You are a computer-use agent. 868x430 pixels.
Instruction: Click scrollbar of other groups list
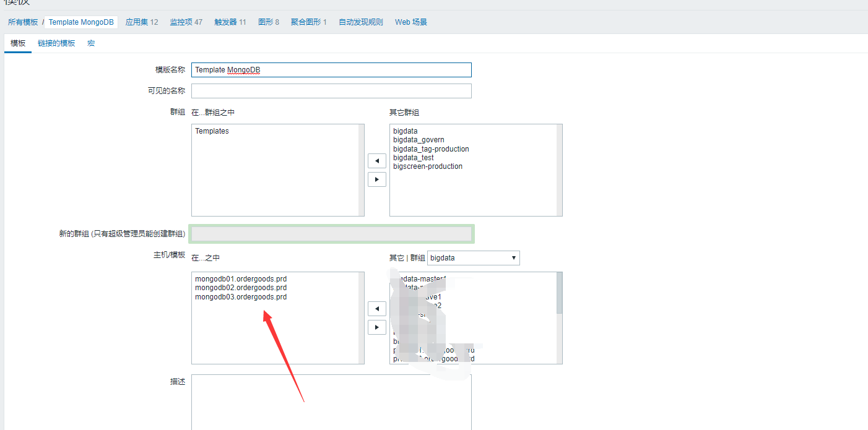pos(559,170)
